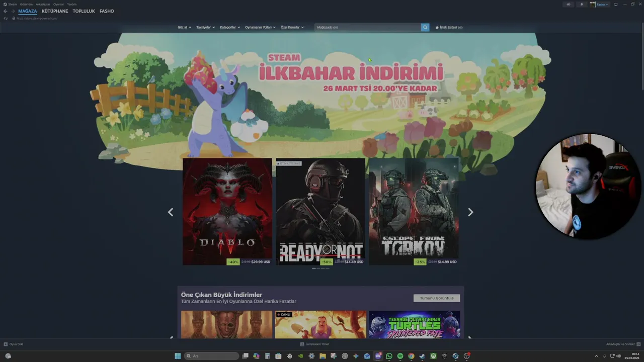Open the CANLI live Hello Neighbor thumbnail

click(320, 324)
